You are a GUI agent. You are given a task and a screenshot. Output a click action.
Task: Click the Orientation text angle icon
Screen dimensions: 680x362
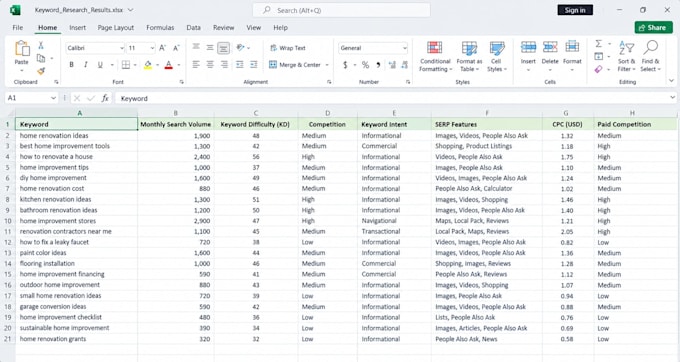click(x=241, y=48)
